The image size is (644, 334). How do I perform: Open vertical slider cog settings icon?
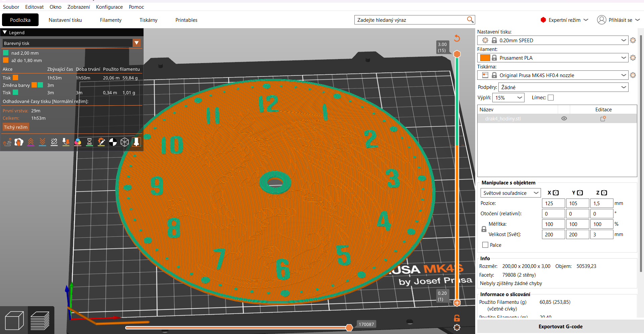457,328
